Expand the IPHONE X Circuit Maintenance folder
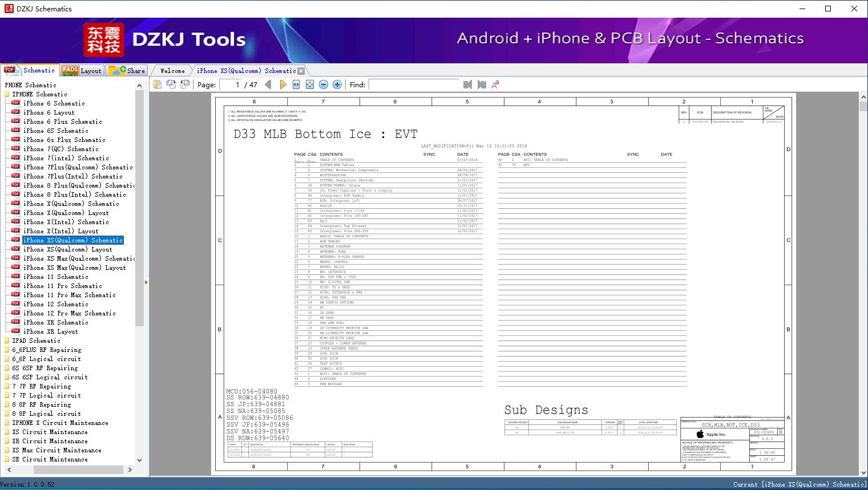The width and height of the screenshot is (868, 490). pos(60,423)
